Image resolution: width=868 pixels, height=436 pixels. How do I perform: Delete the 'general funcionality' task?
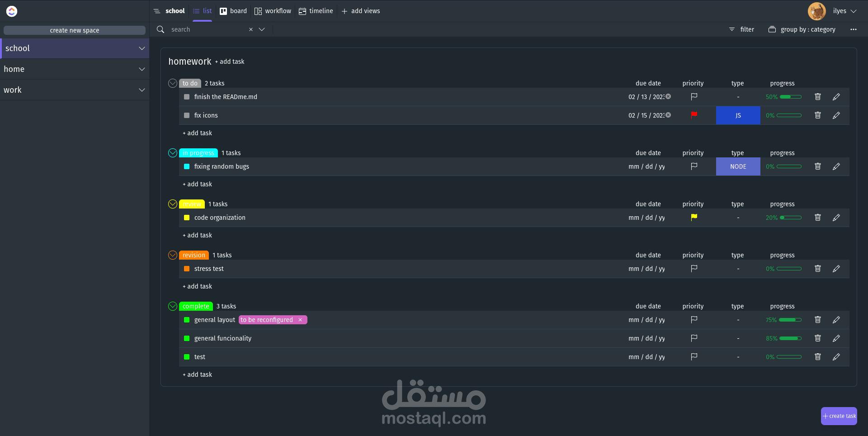click(817, 338)
